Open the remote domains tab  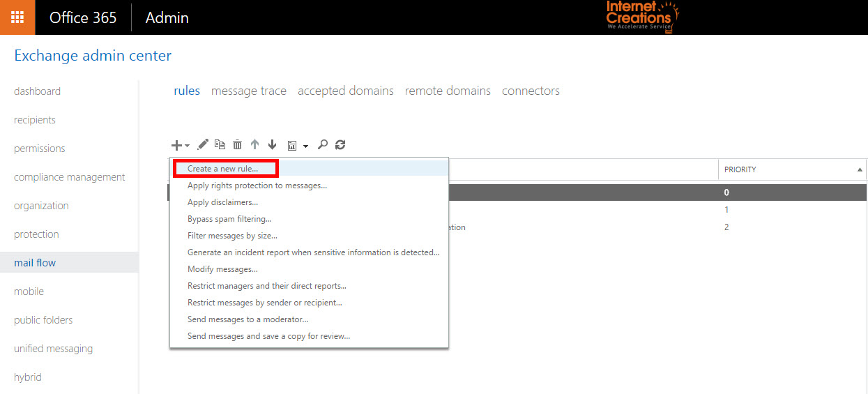tap(448, 91)
